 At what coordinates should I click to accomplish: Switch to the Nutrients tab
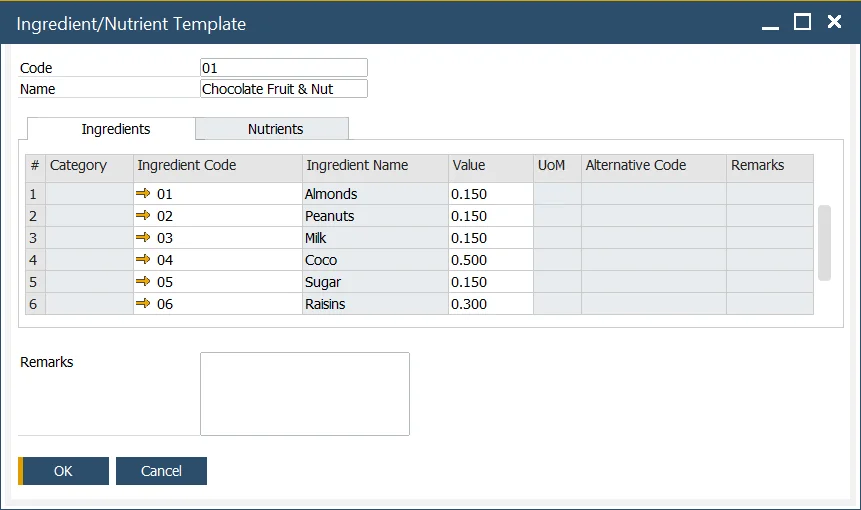click(x=275, y=129)
